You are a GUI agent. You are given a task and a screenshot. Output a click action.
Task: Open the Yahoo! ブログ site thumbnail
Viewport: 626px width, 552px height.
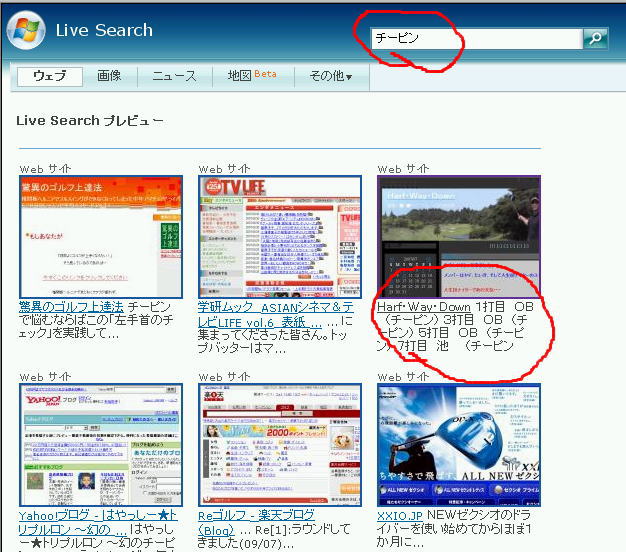(101, 445)
